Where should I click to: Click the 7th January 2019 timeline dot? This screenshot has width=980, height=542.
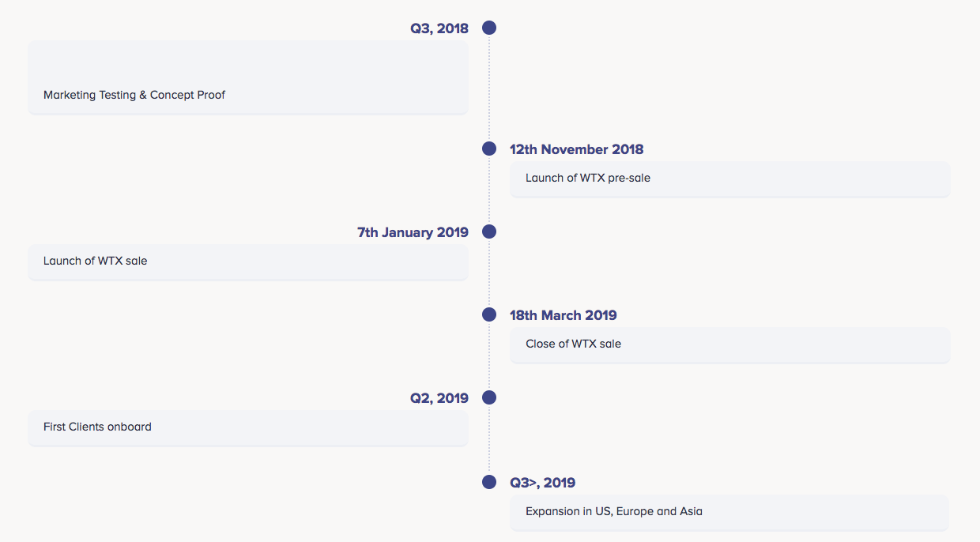click(489, 231)
